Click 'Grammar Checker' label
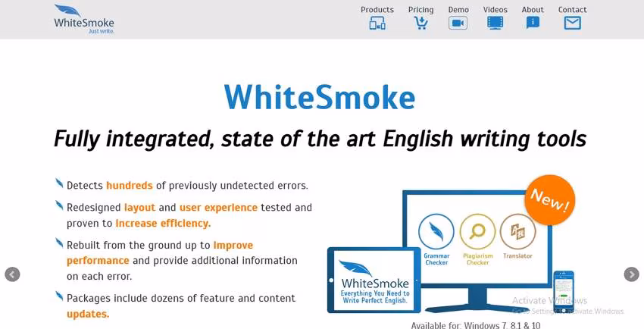This screenshot has width=644, height=329. tap(436, 259)
